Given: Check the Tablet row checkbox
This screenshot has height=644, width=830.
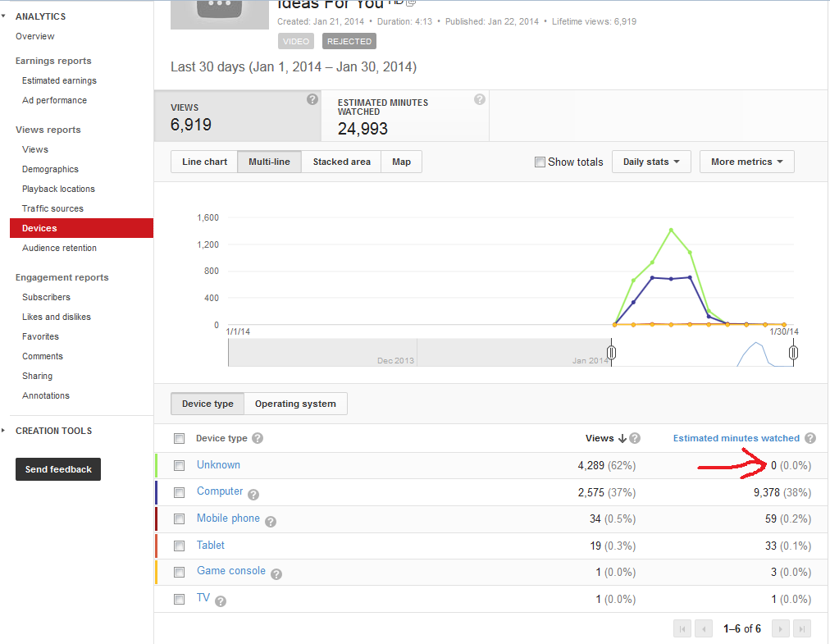Looking at the screenshot, I should coord(180,546).
